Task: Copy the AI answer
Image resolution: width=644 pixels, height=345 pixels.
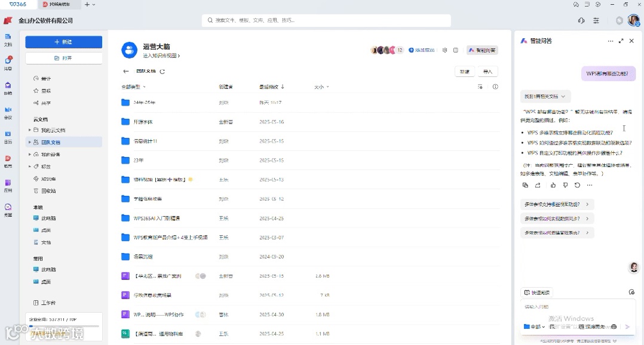Action: 525,185
